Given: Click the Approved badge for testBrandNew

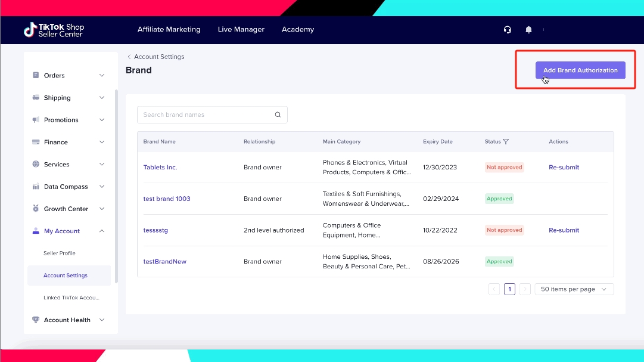Looking at the screenshot, I should (499, 262).
